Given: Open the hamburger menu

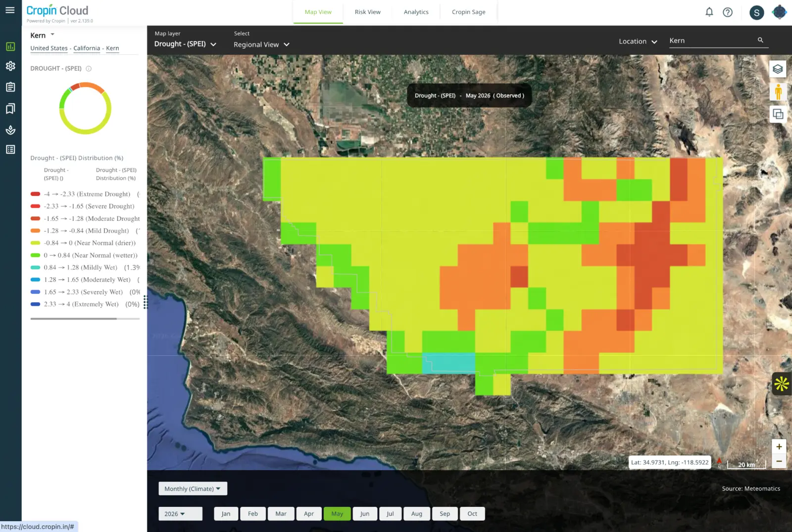Looking at the screenshot, I should pos(10,10).
